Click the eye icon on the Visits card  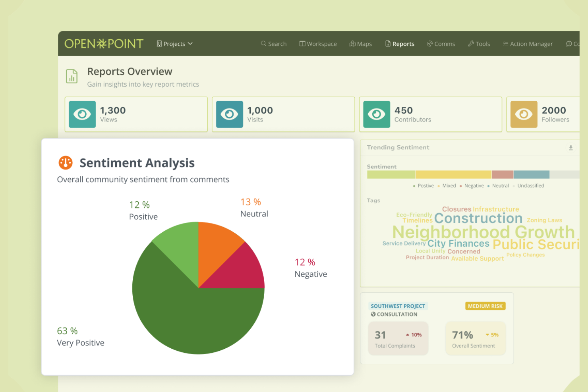tap(230, 114)
